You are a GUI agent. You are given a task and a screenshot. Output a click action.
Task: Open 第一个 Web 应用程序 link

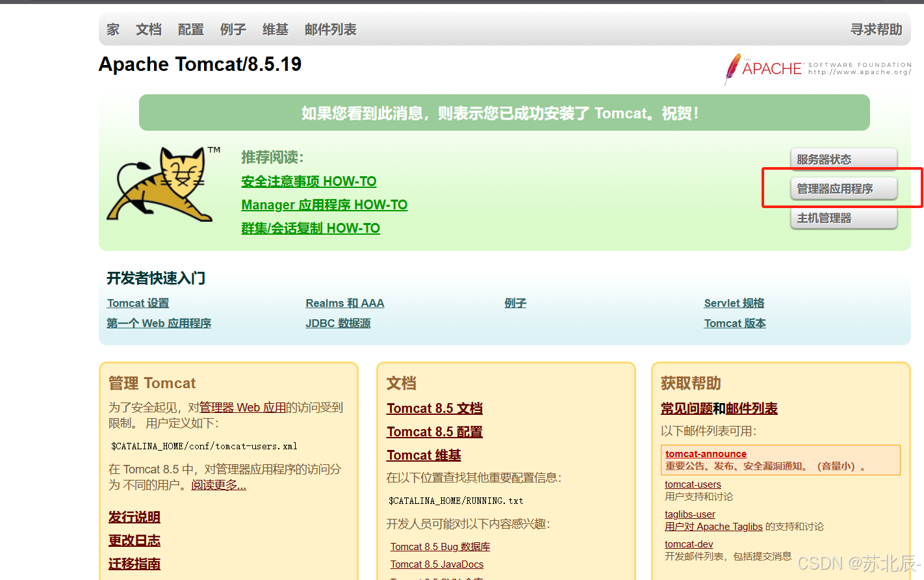159,323
